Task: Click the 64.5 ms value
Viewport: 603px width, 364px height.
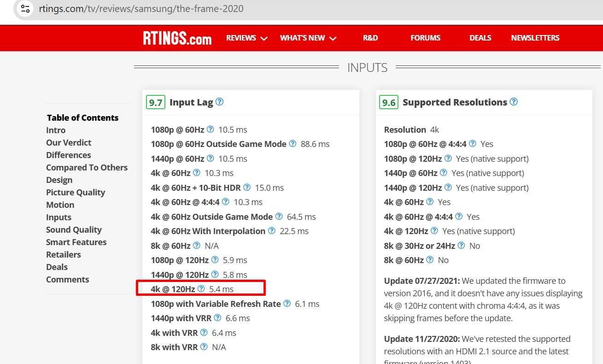Action: 301,217
